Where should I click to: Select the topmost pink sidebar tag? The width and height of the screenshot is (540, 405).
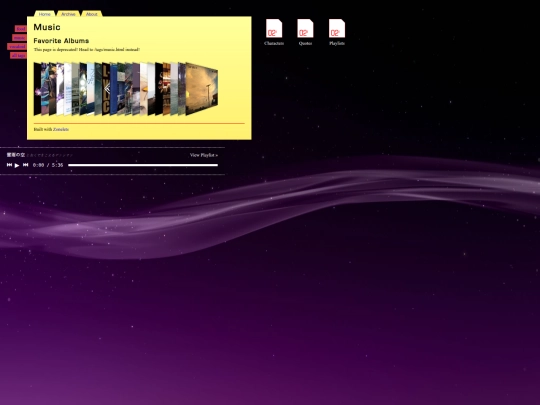click(x=21, y=29)
